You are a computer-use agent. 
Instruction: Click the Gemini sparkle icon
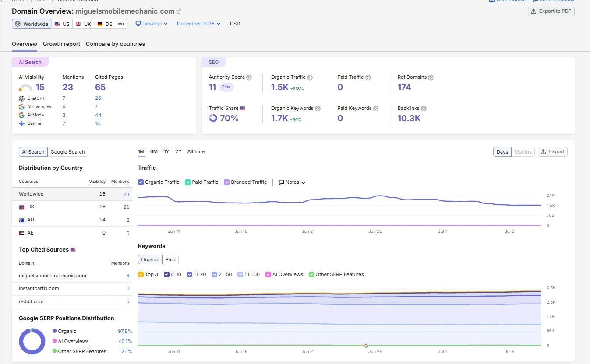(x=21, y=123)
